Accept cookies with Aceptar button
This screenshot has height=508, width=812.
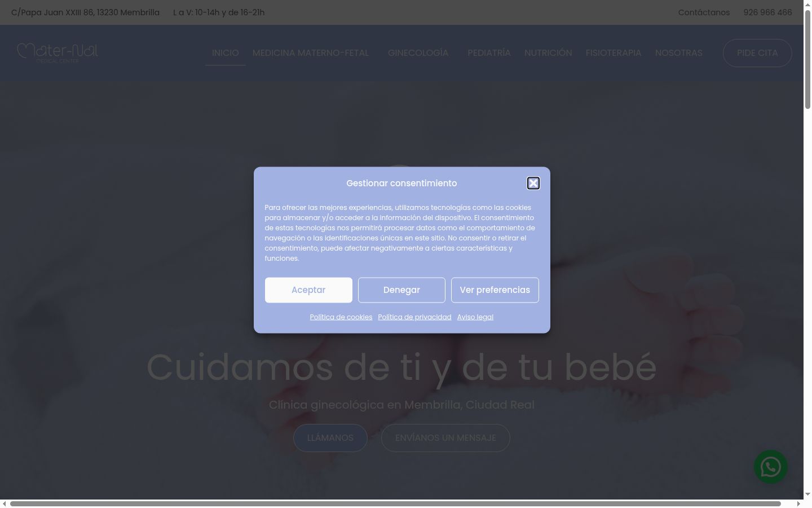point(308,290)
